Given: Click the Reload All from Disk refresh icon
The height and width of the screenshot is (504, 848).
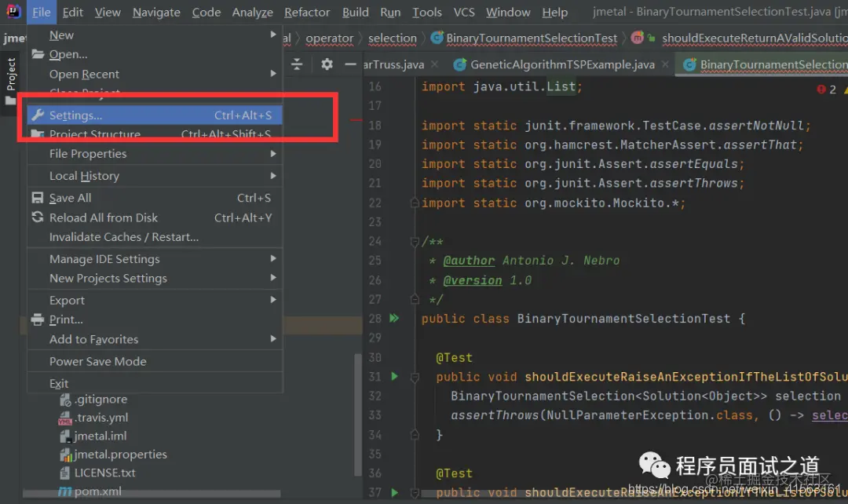Looking at the screenshot, I should click(38, 217).
